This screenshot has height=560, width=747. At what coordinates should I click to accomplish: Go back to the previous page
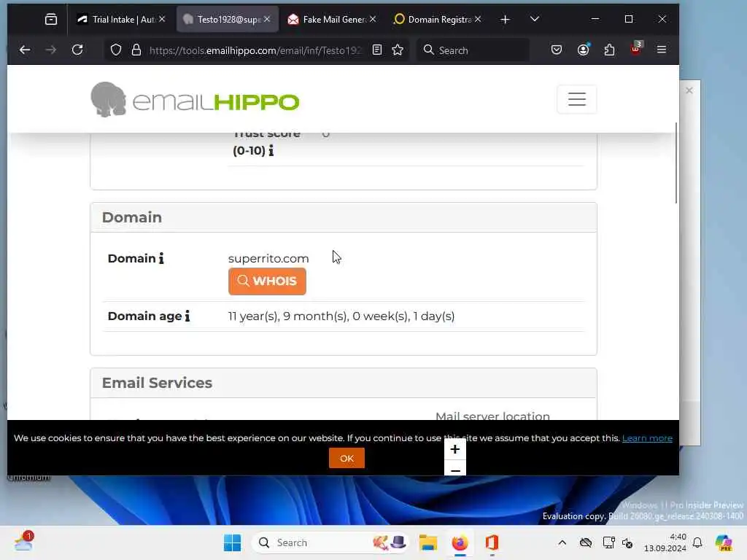point(25,50)
